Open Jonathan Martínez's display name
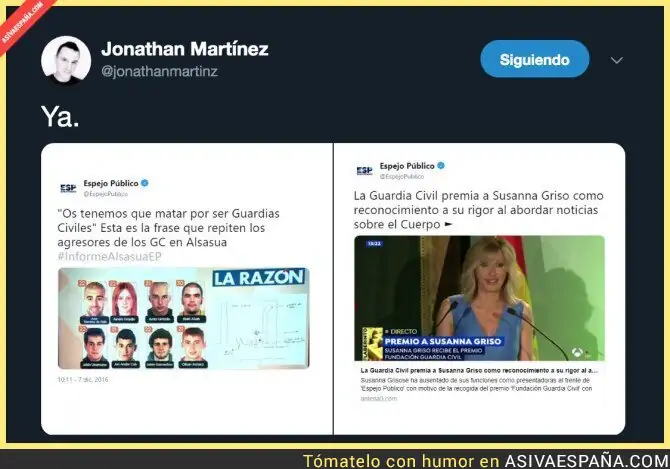This screenshot has width=670, height=469. (185, 49)
